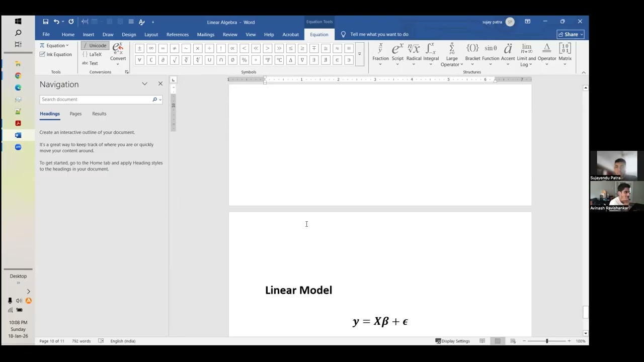Insert the infinity symbol

pos(151,48)
